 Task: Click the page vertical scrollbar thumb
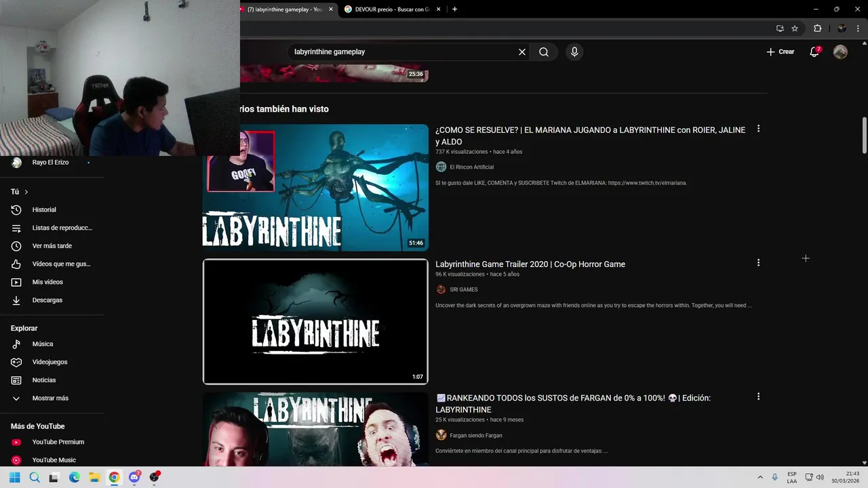[864, 136]
